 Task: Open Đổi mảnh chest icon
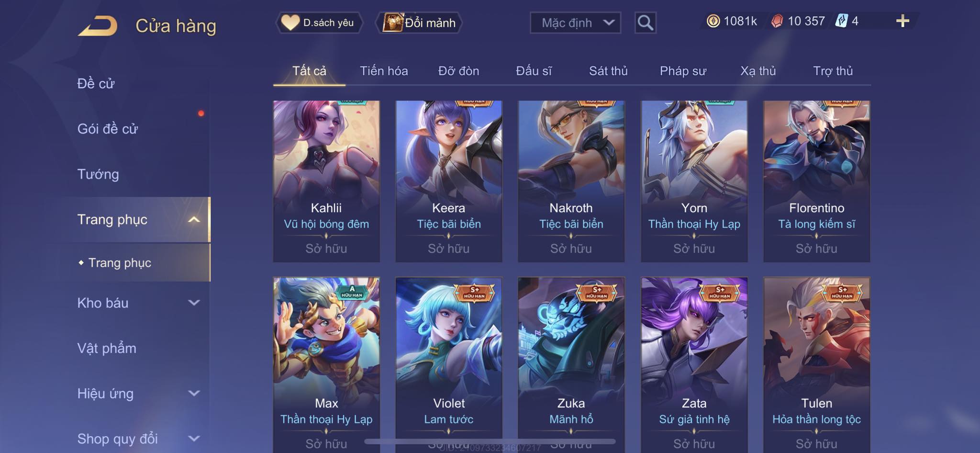coord(393,23)
